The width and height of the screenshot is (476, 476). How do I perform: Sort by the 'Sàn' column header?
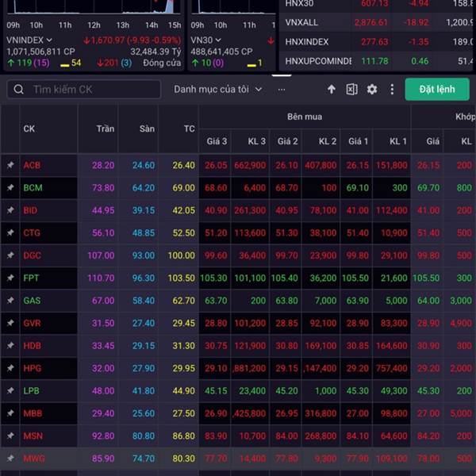tap(147, 129)
